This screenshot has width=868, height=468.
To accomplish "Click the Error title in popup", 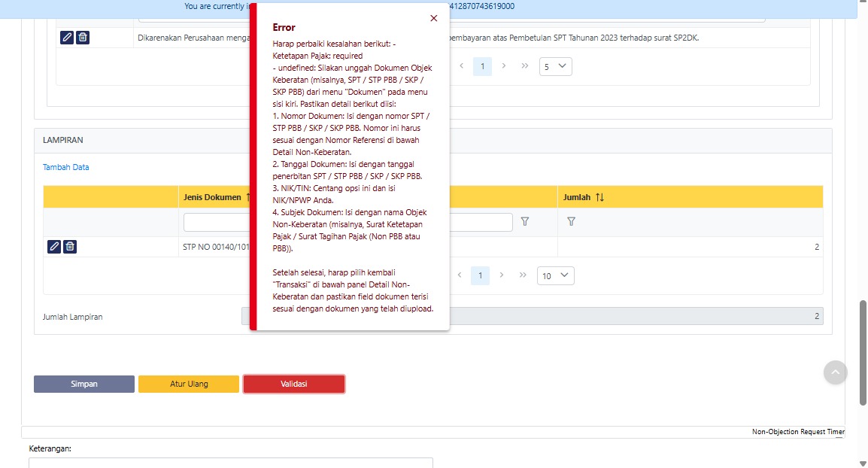I will click(284, 27).
